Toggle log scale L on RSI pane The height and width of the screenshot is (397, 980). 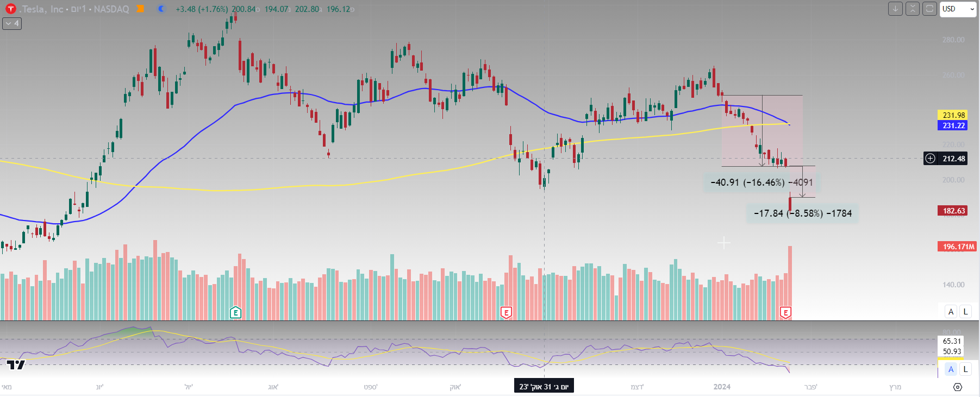(965, 369)
